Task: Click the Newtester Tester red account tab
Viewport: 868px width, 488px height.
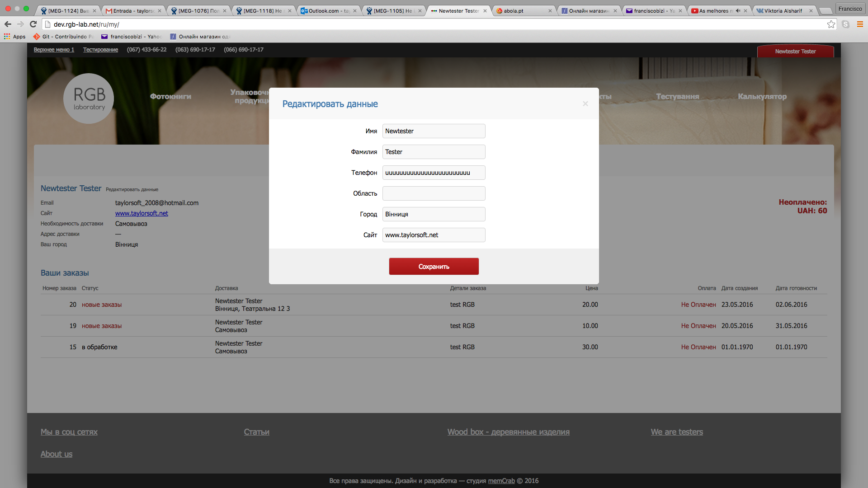Action: (795, 52)
